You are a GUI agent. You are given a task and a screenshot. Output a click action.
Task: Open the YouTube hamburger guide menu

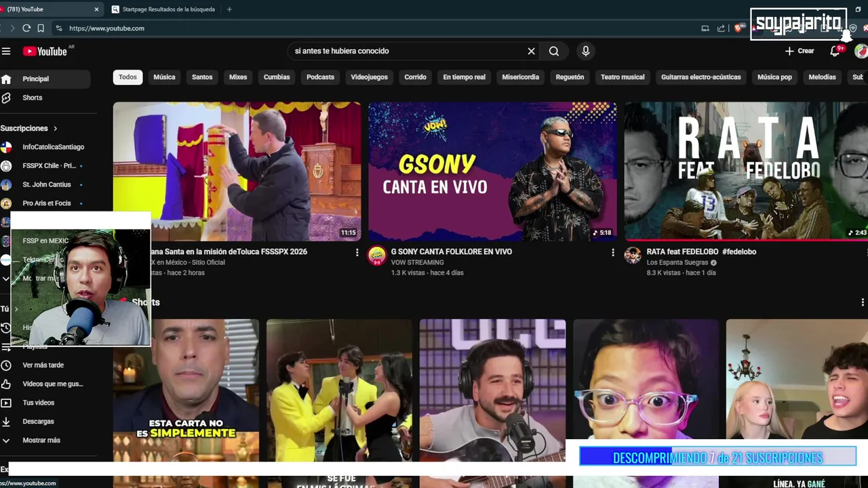click(x=6, y=52)
